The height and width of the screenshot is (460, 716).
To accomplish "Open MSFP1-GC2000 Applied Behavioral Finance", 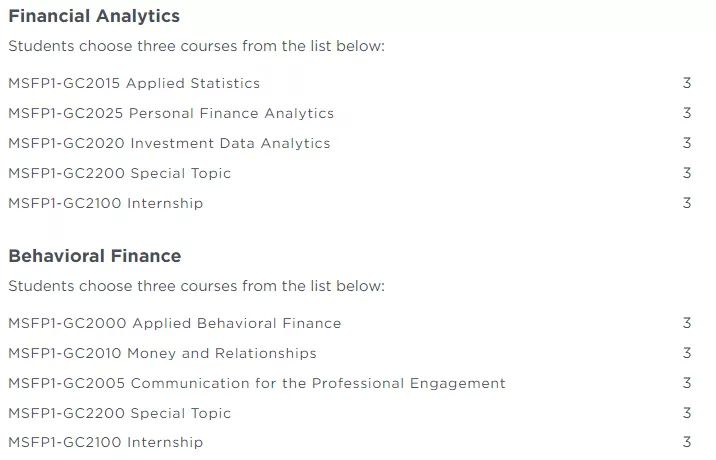I will 174,324.
